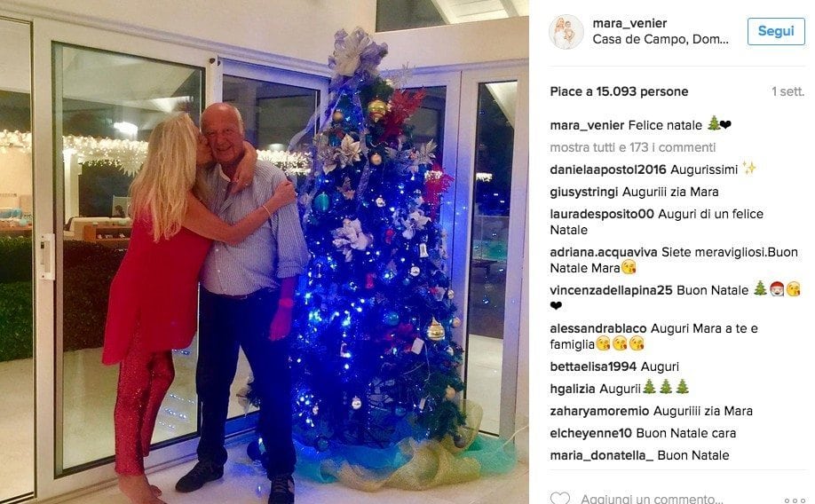
Task: Open hgalizia commenter profile
Action: point(573,390)
